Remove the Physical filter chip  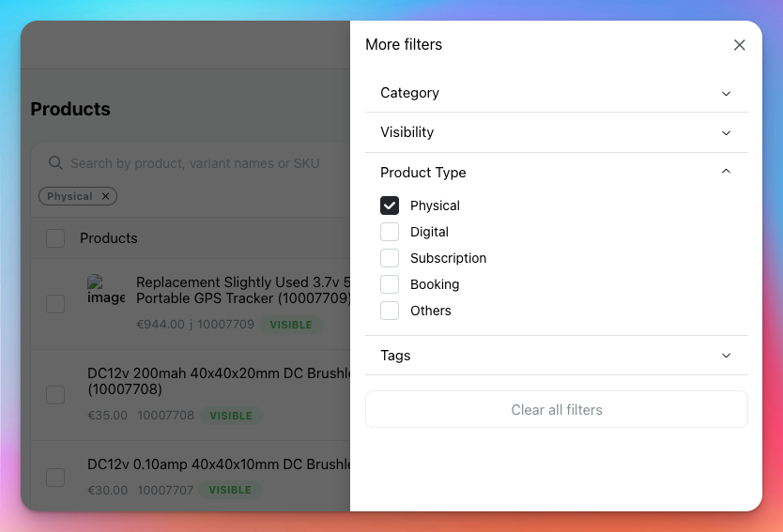point(105,196)
